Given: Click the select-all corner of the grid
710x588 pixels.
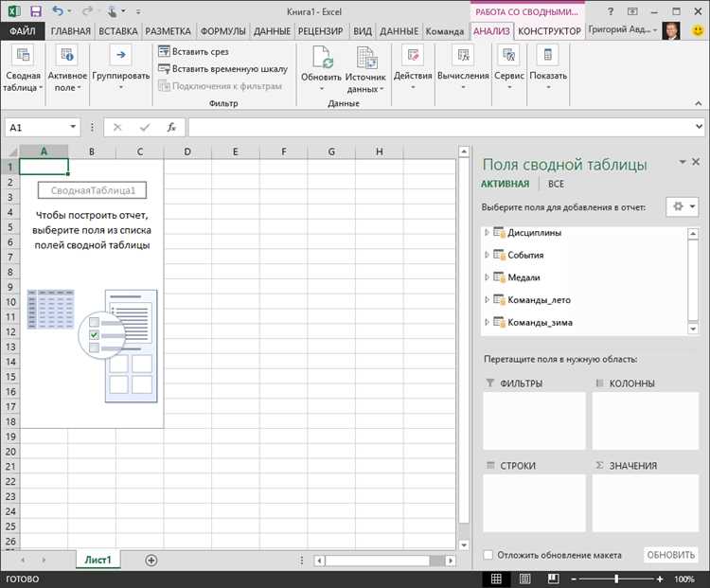Looking at the screenshot, I should [x=10, y=151].
